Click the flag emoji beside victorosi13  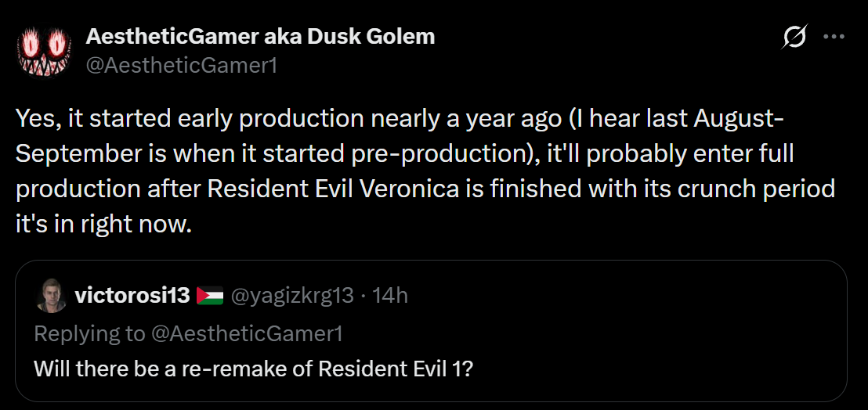[x=210, y=296]
